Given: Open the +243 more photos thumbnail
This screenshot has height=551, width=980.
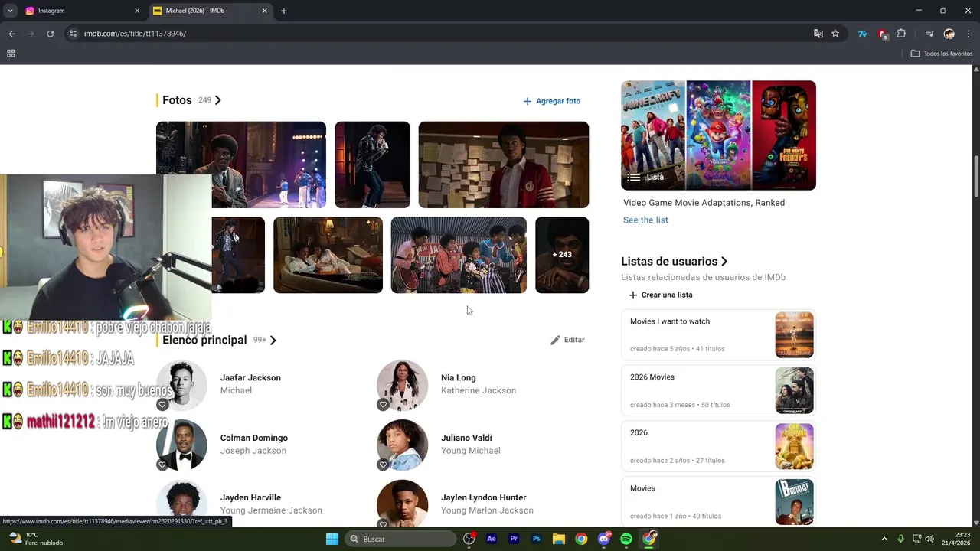Looking at the screenshot, I should click(562, 255).
